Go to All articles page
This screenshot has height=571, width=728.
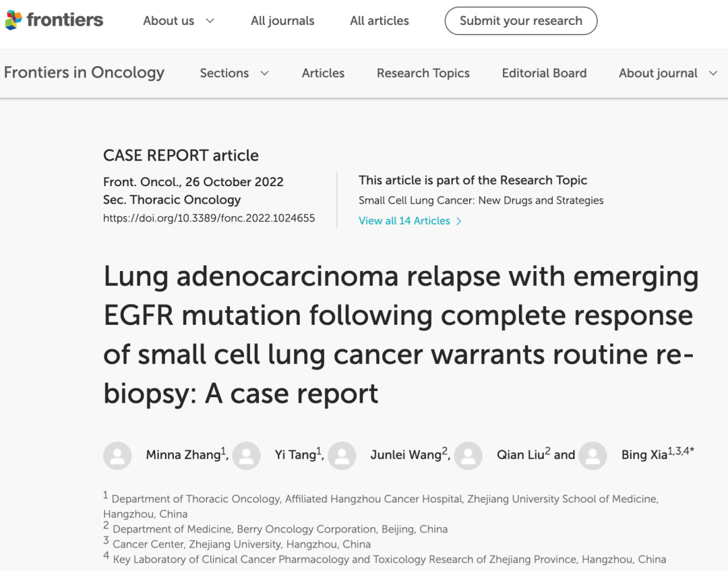pos(380,21)
